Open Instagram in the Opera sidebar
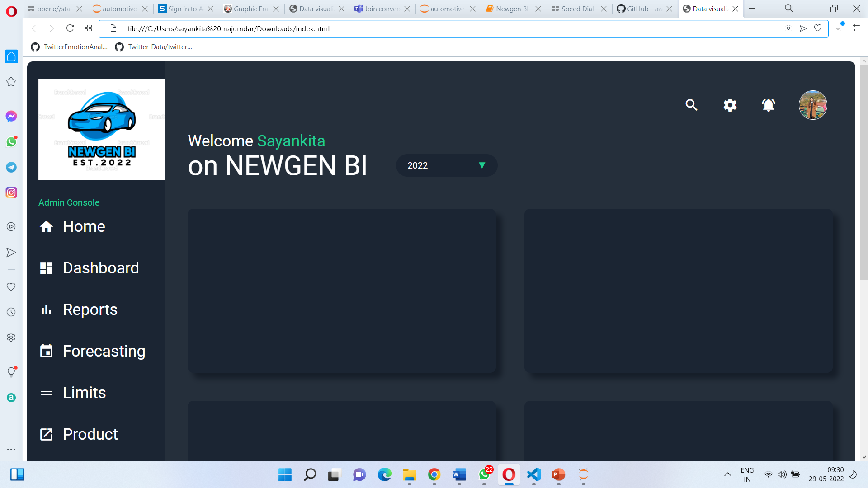The width and height of the screenshot is (868, 488). point(11,192)
